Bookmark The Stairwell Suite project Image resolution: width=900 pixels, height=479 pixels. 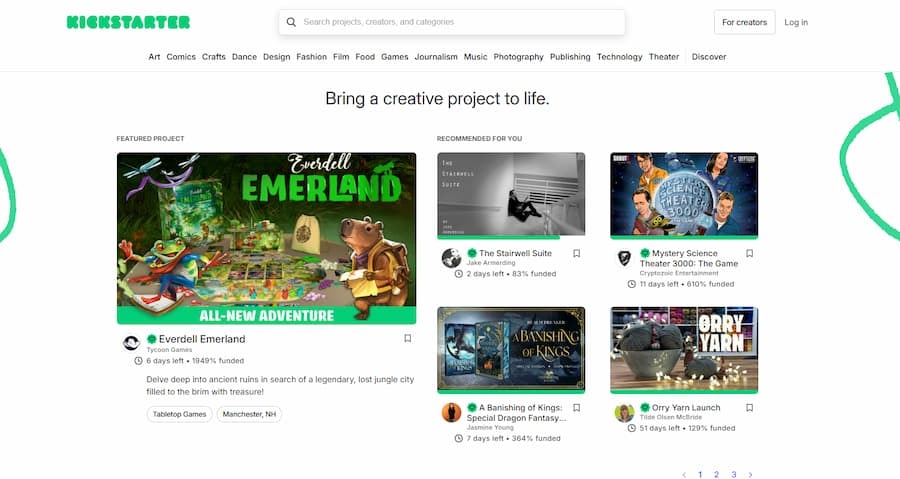click(x=577, y=254)
